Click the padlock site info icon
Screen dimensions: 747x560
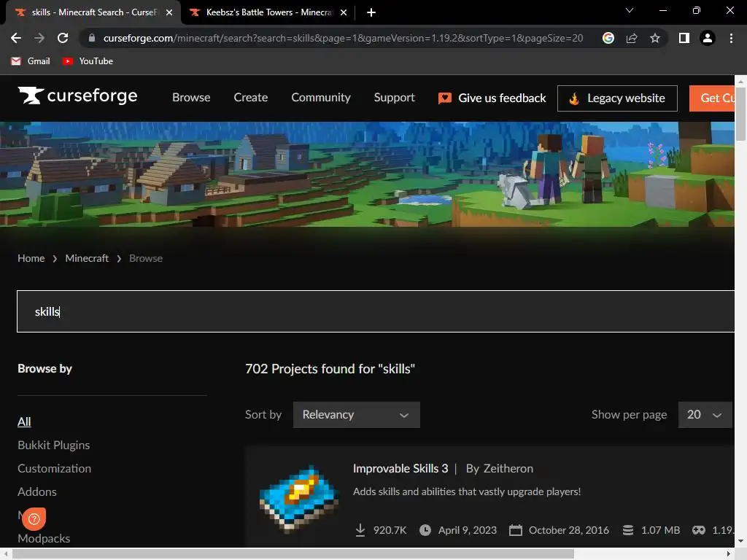pyautogui.click(x=92, y=38)
